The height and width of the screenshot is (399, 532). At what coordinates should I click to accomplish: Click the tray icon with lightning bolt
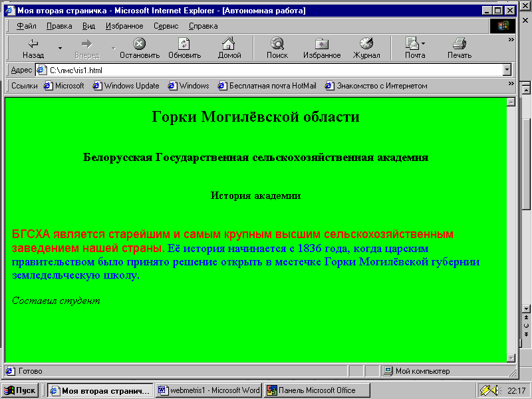pyautogui.click(x=485, y=390)
